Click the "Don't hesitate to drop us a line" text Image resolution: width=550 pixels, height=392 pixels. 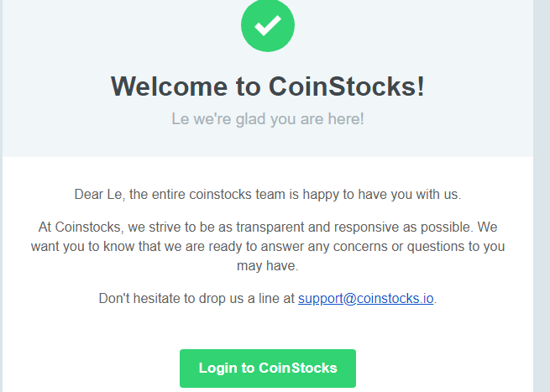[196, 298]
